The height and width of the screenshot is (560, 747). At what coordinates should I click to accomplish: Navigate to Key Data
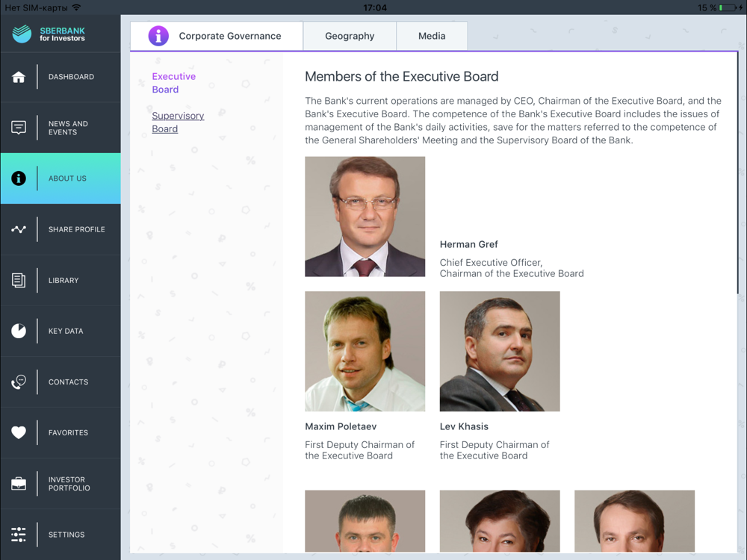point(61,331)
